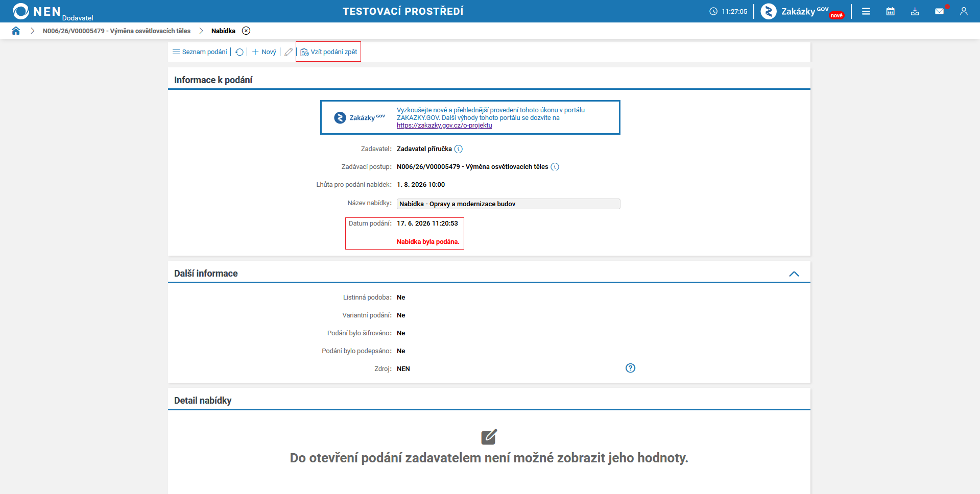Viewport: 980px width, 494px height.
Task: Click the Detail nabídky heading
Action: 203,401
